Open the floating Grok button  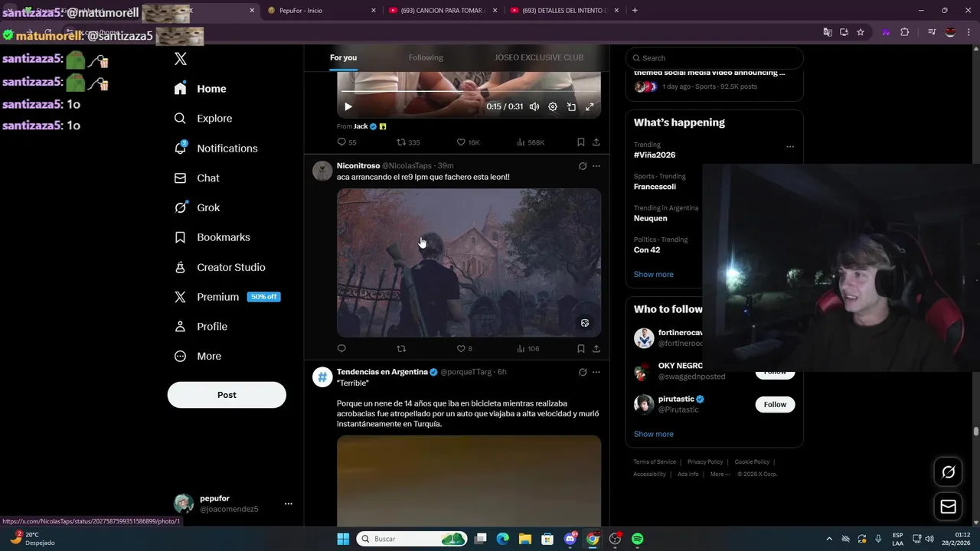948,472
